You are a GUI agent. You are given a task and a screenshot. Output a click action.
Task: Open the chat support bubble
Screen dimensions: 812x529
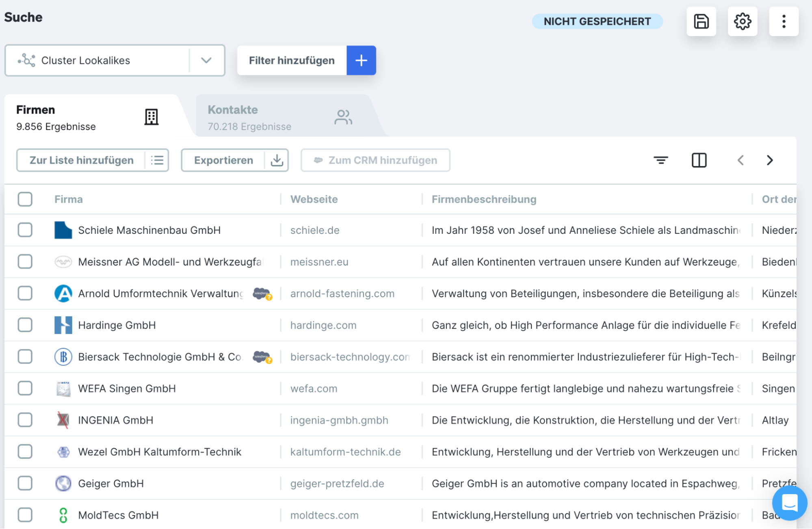click(x=789, y=503)
